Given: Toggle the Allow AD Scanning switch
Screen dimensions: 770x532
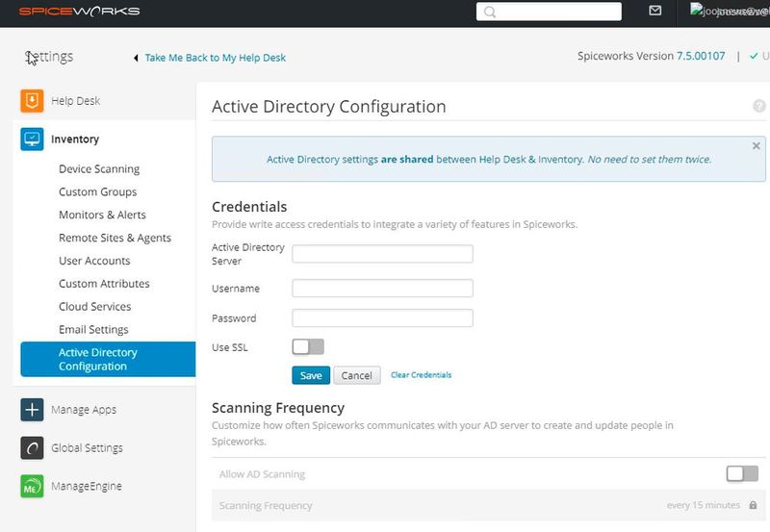Looking at the screenshot, I should tap(742, 473).
